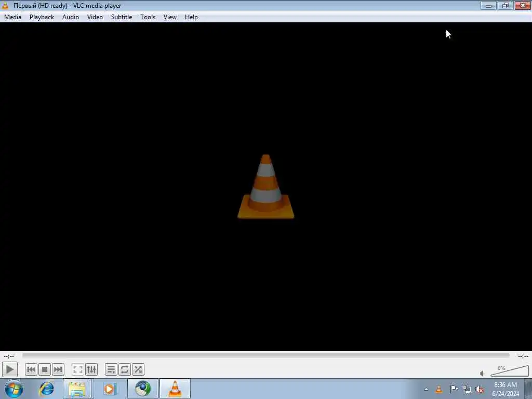The image size is (532, 399).
Task: Open the Help menu
Action: click(x=191, y=17)
